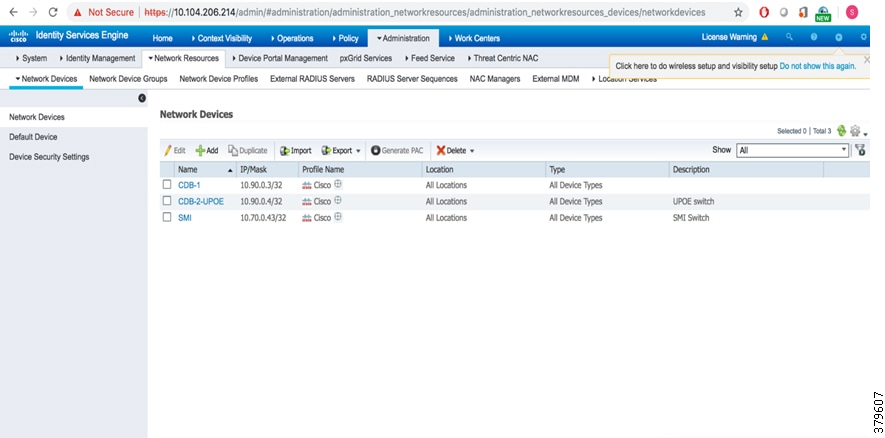Add a new network device
The width and height of the screenshot is (885, 438).
click(x=207, y=151)
